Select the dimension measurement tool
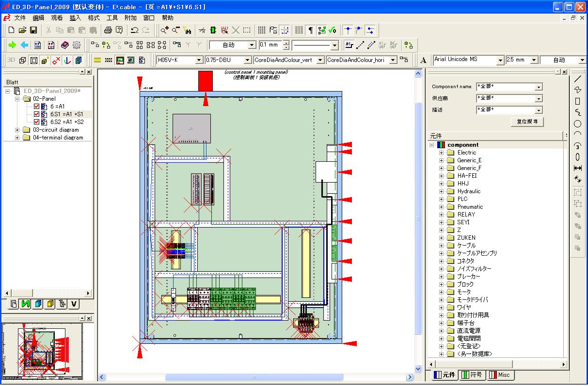Viewport: 588px width, 386px height. tap(577, 168)
